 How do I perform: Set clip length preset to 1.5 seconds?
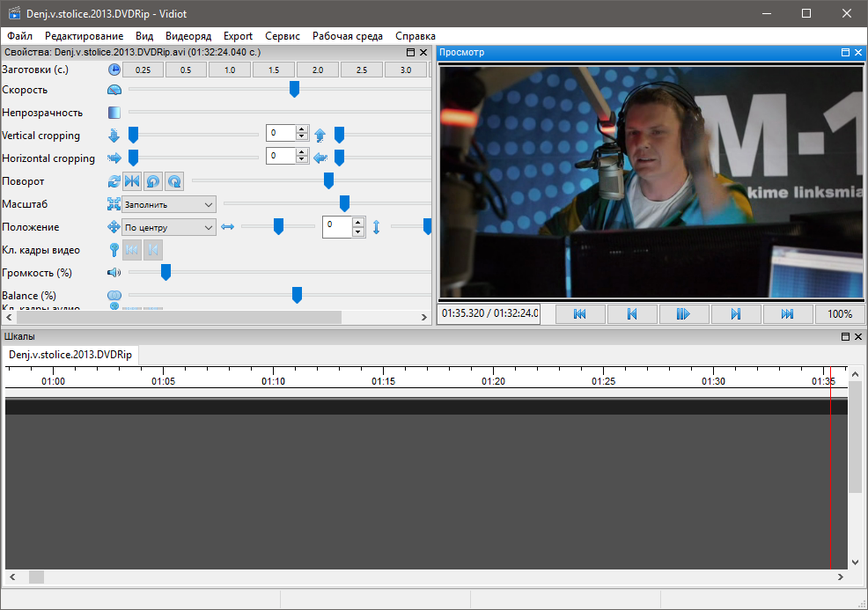coord(274,70)
